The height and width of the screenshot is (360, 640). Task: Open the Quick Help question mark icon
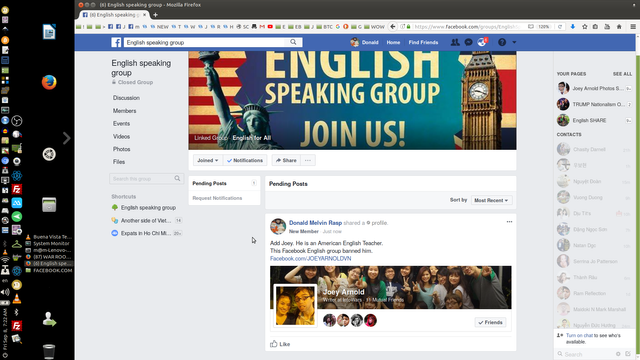tap(502, 42)
